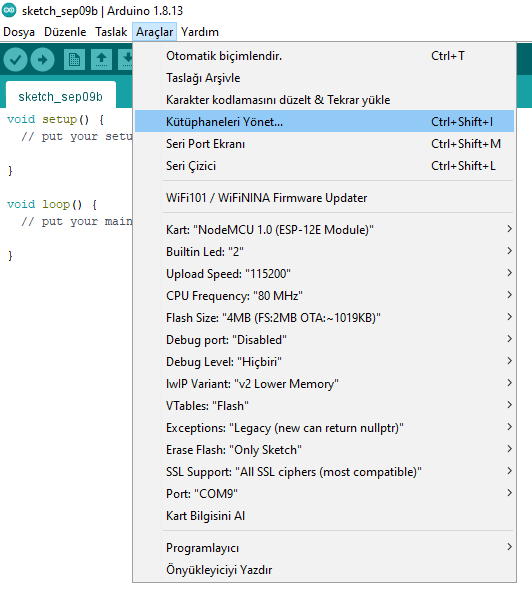Expand Port "COM9" submenu
Screen dimensions: 532x600
click(324, 494)
